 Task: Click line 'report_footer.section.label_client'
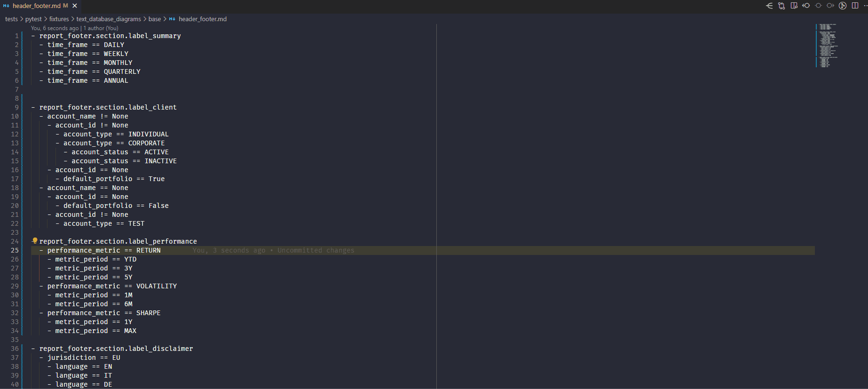pyautogui.click(x=108, y=107)
